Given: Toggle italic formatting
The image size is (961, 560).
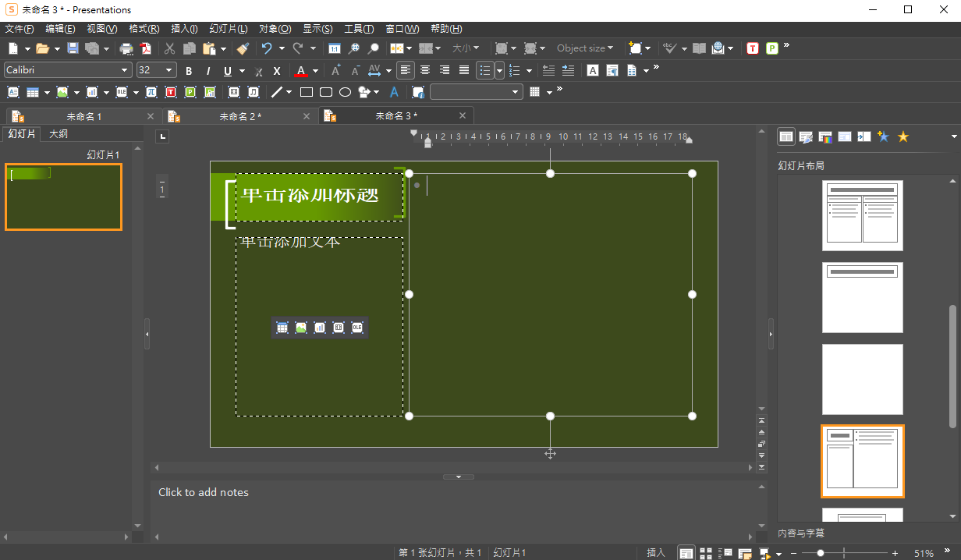Looking at the screenshot, I should (208, 70).
